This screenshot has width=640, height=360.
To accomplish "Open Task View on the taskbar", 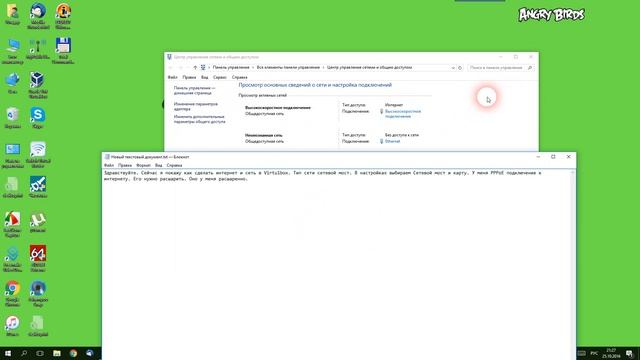I will pos(40,353).
